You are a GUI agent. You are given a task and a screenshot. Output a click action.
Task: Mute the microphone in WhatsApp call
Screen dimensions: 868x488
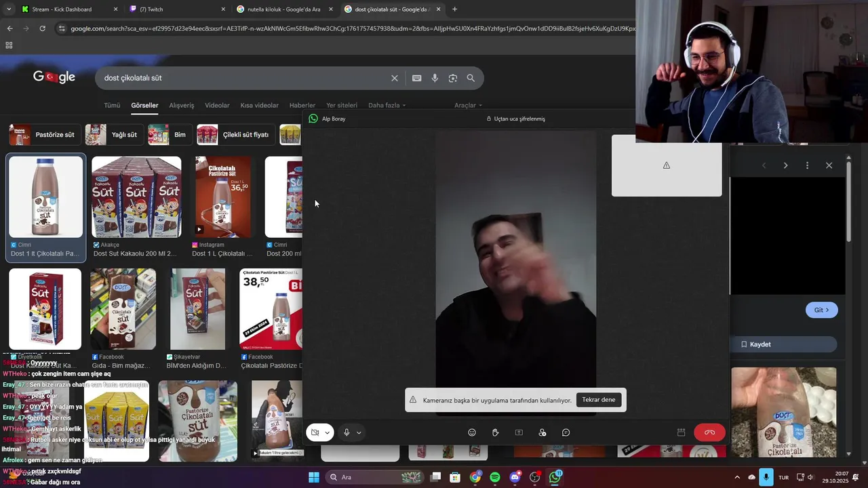pos(347,432)
